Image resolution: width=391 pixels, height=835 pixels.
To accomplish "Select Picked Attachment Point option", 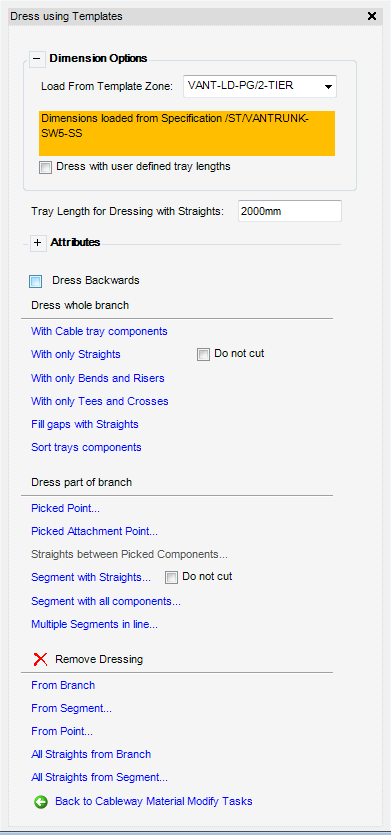I will click(x=94, y=531).
